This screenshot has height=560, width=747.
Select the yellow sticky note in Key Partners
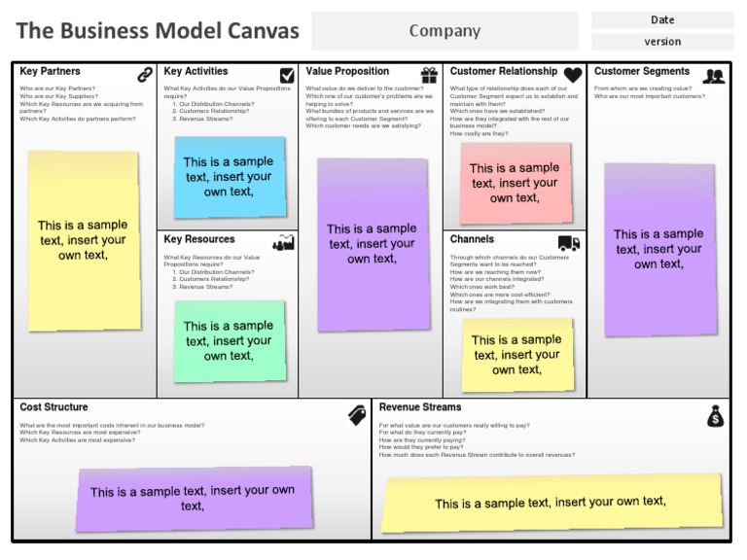pyautogui.click(x=83, y=240)
